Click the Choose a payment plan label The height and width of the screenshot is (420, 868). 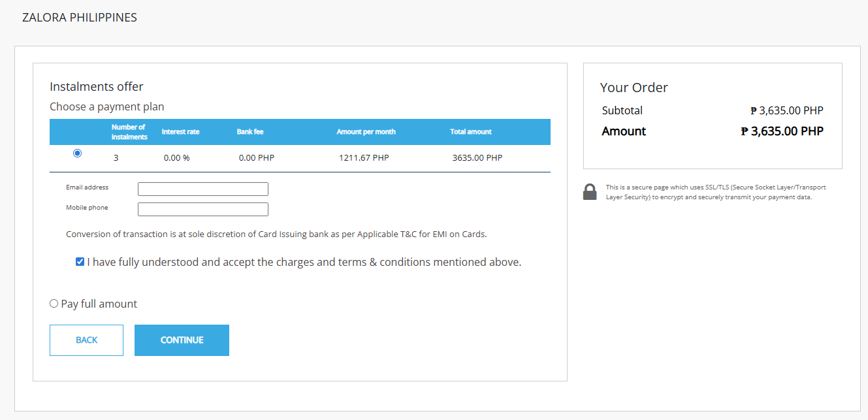coord(107,106)
